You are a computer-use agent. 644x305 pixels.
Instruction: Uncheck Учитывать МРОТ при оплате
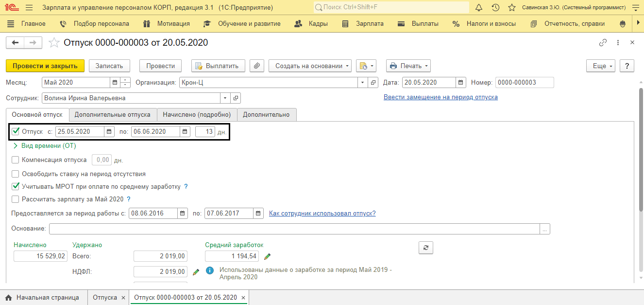coord(15,186)
